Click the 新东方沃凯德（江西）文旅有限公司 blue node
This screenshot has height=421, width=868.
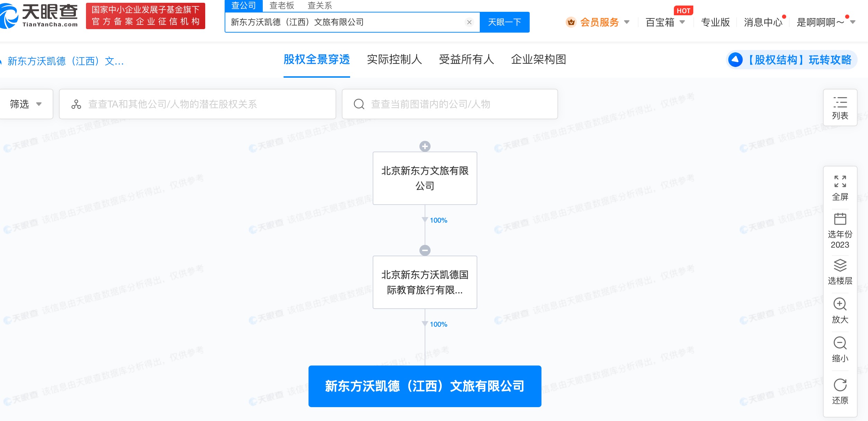[425, 386]
